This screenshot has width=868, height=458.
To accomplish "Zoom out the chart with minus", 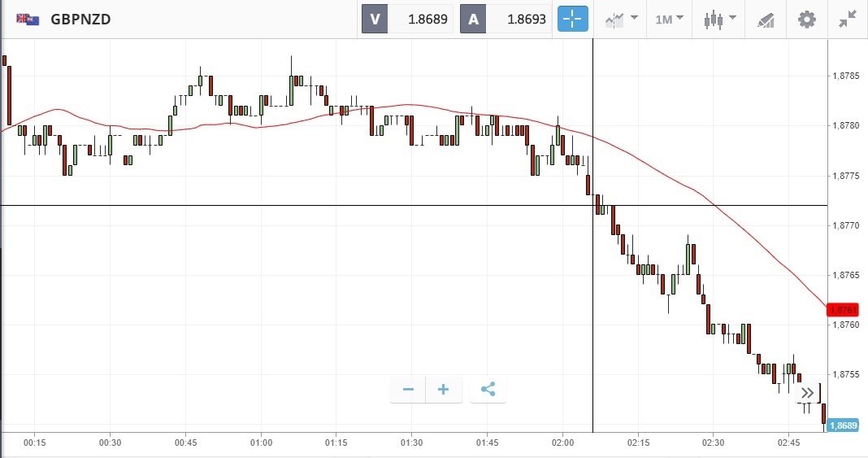I will tap(408, 390).
